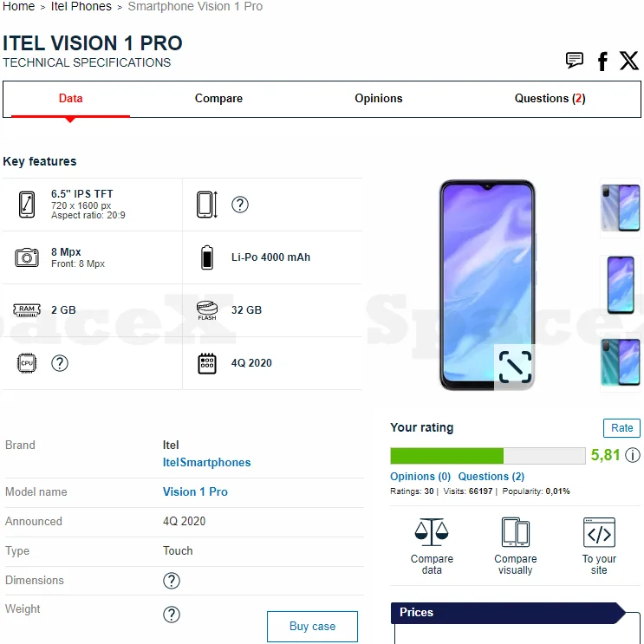The width and height of the screenshot is (644, 644).
Task: Open the comments speech bubble icon
Action: (574, 61)
